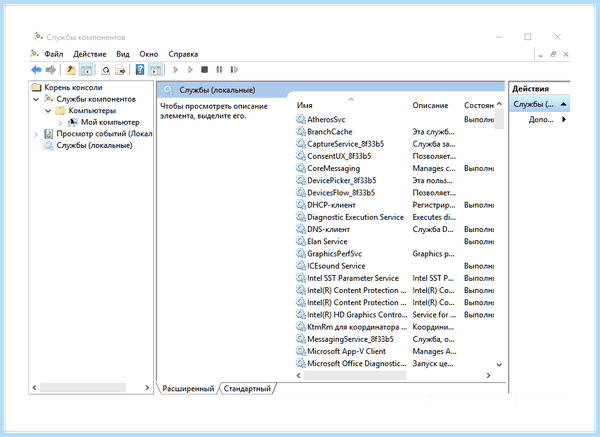600x437 pixels.
Task: Click the Refresh toolbar icon
Action: pos(106,70)
